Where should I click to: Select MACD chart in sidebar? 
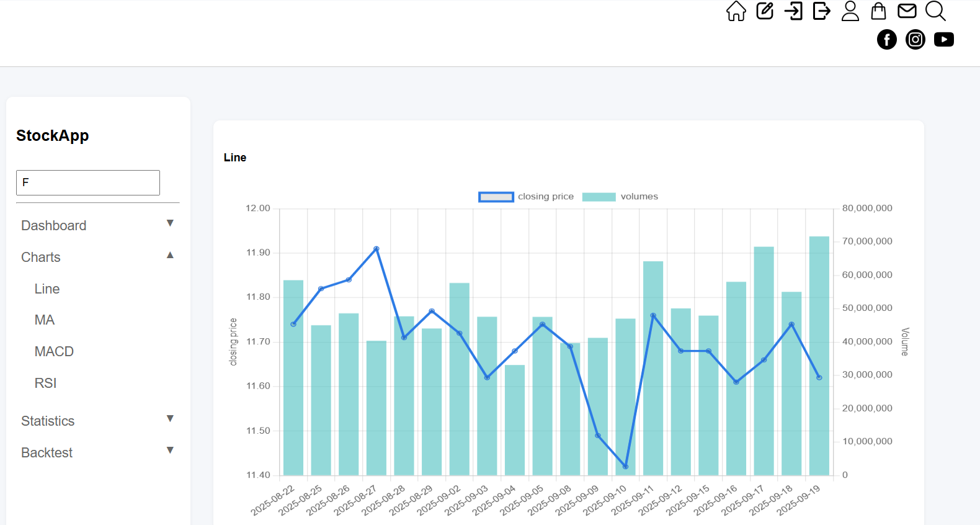pyautogui.click(x=54, y=352)
